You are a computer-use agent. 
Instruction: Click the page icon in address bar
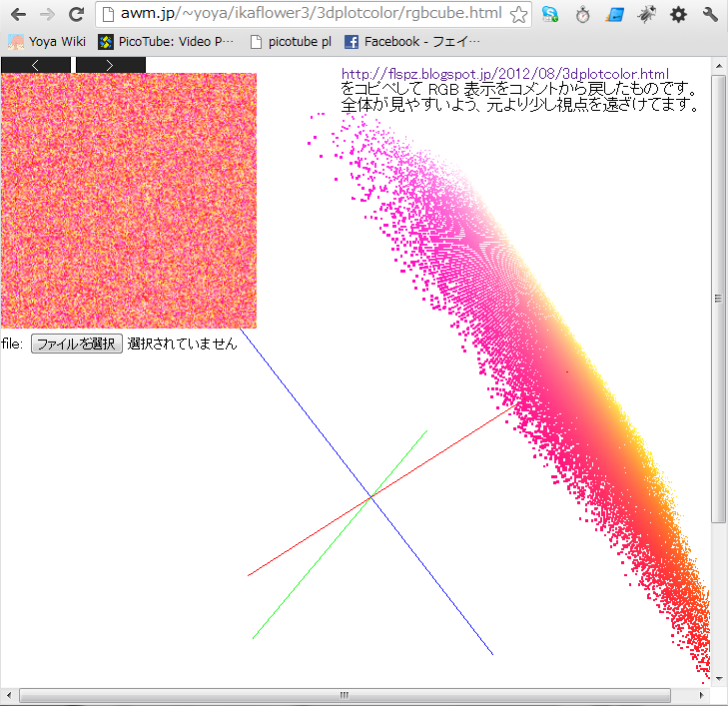tap(108, 14)
